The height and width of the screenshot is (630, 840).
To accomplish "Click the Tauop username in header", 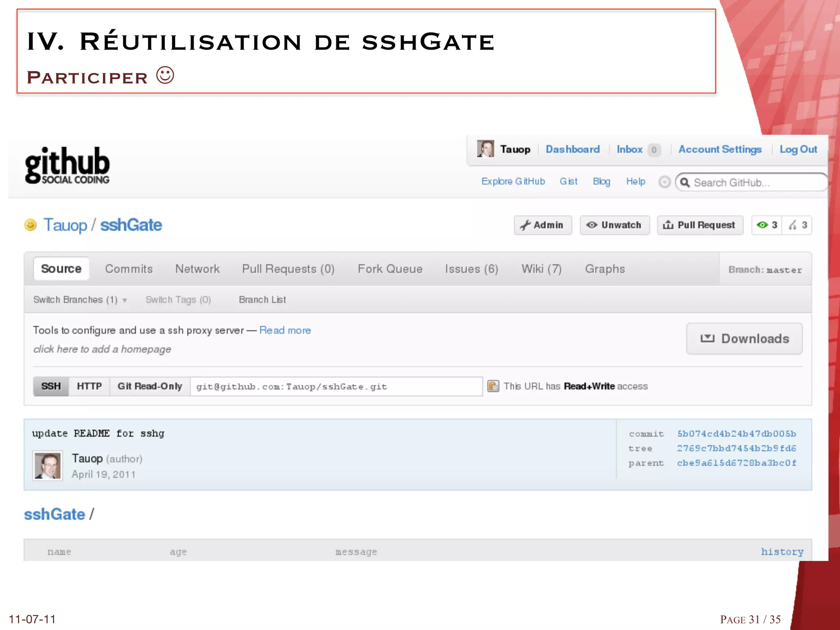I will (515, 149).
